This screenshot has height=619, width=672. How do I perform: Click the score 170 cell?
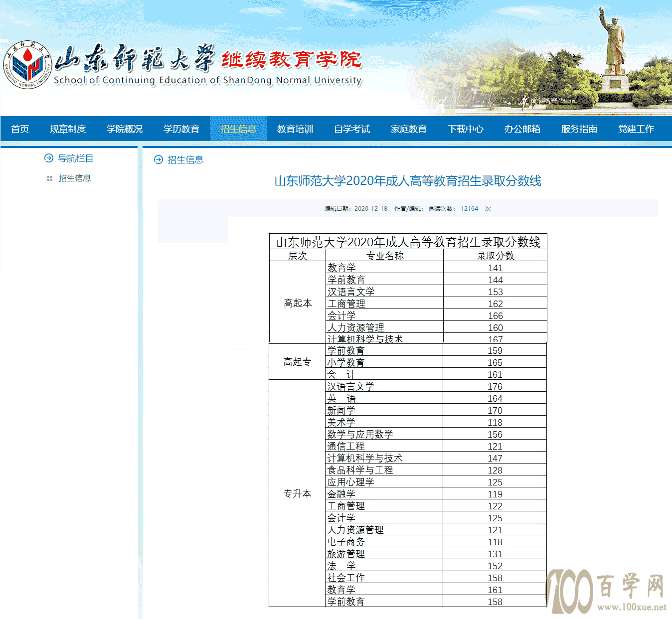coord(495,410)
